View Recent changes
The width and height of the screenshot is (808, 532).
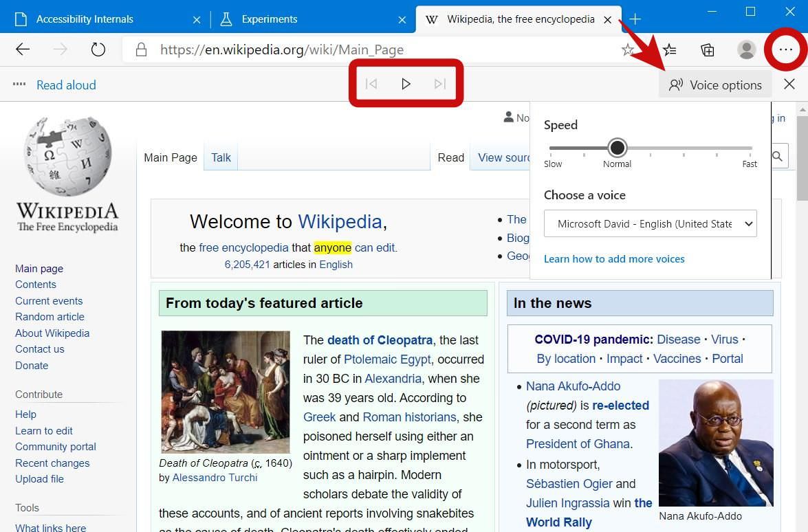52,463
